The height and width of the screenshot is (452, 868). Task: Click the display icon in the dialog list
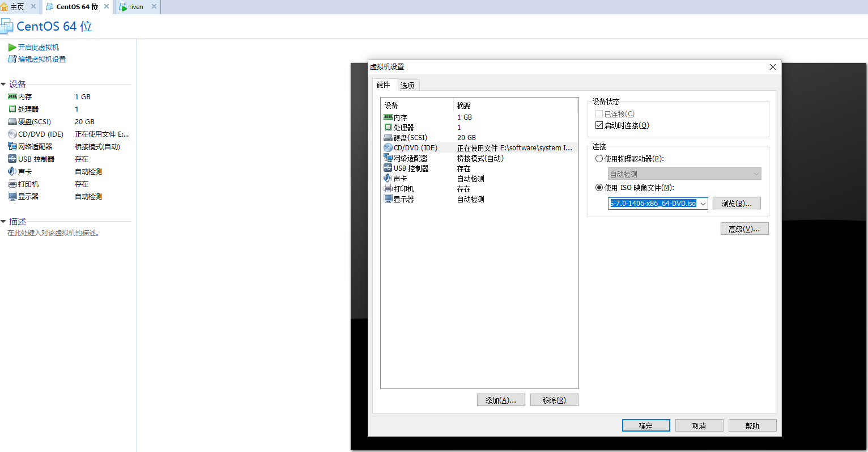tap(388, 199)
